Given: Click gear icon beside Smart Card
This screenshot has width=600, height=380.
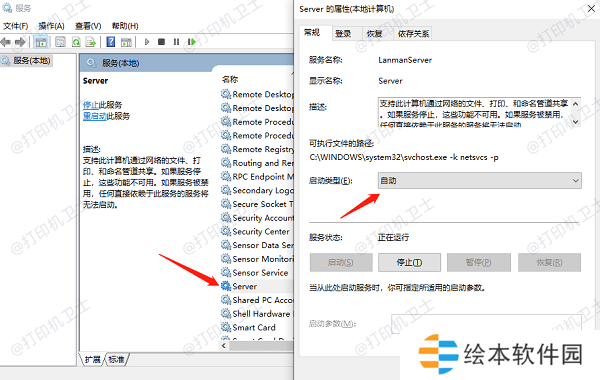Looking at the screenshot, I should (x=226, y=327).
